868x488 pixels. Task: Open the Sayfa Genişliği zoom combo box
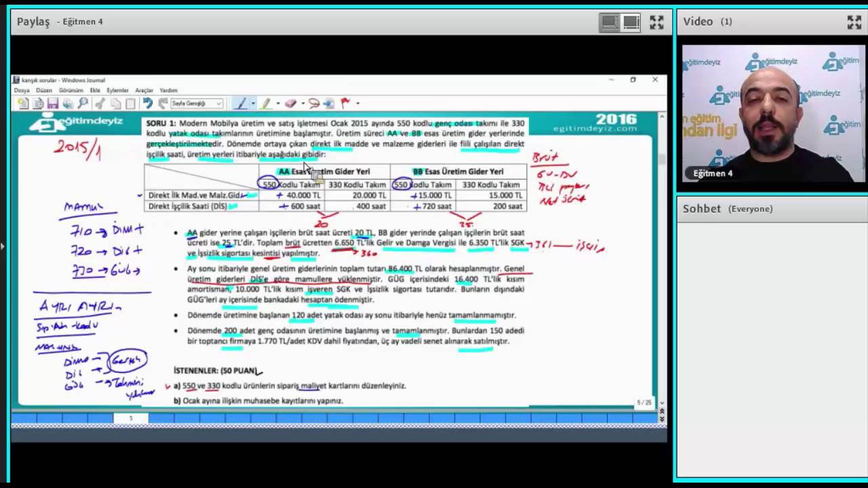tap(197, 104)
